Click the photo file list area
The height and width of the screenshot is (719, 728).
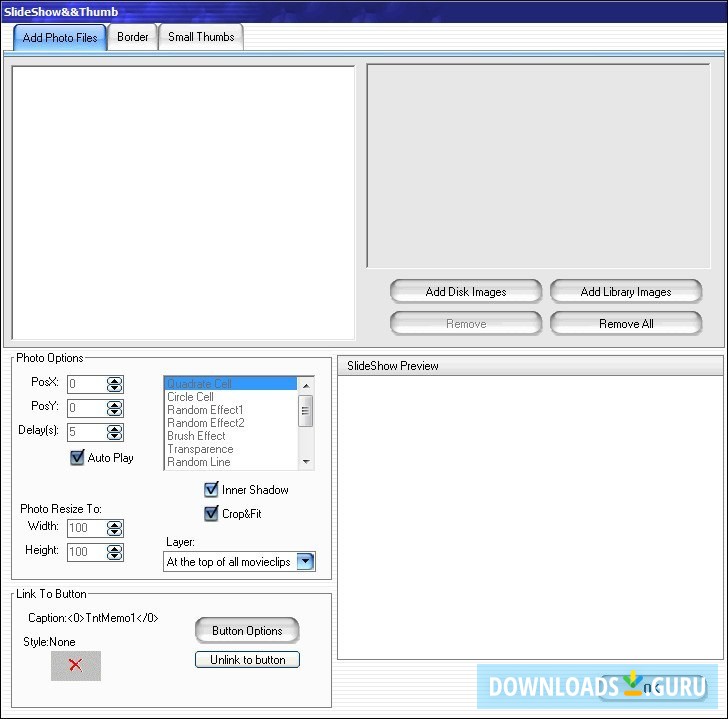tap(183, 203)
